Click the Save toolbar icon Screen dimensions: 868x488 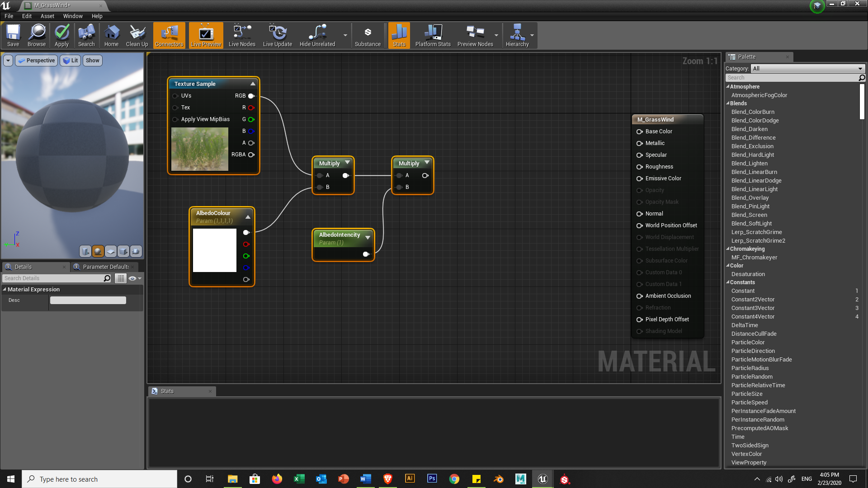(13, 35)
